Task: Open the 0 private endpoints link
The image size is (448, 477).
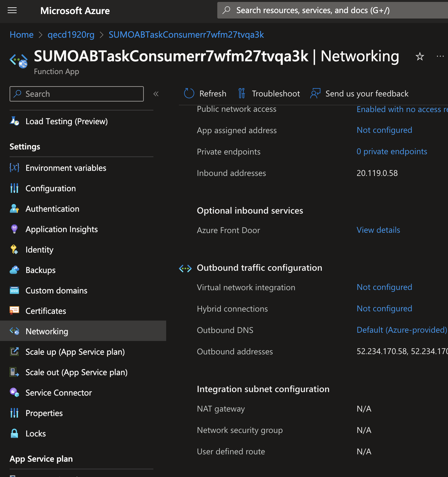Action: (392, 151)
